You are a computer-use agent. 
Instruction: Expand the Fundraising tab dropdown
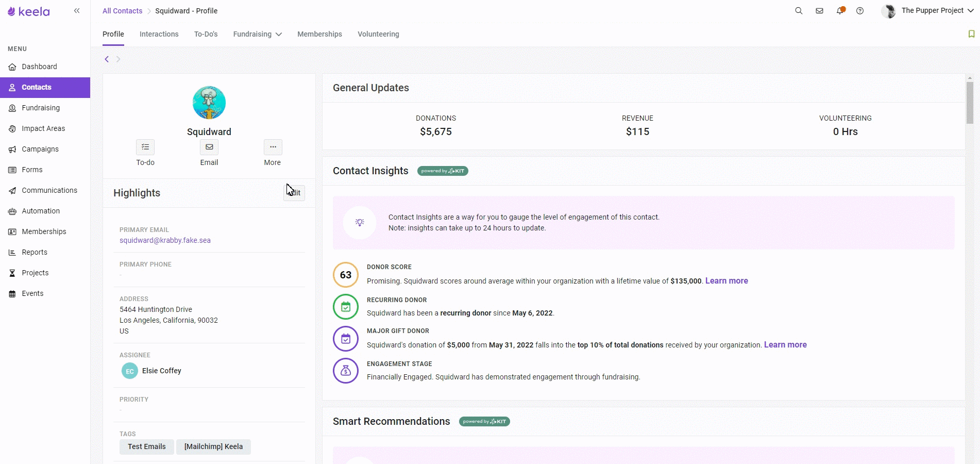coord(258,34)
